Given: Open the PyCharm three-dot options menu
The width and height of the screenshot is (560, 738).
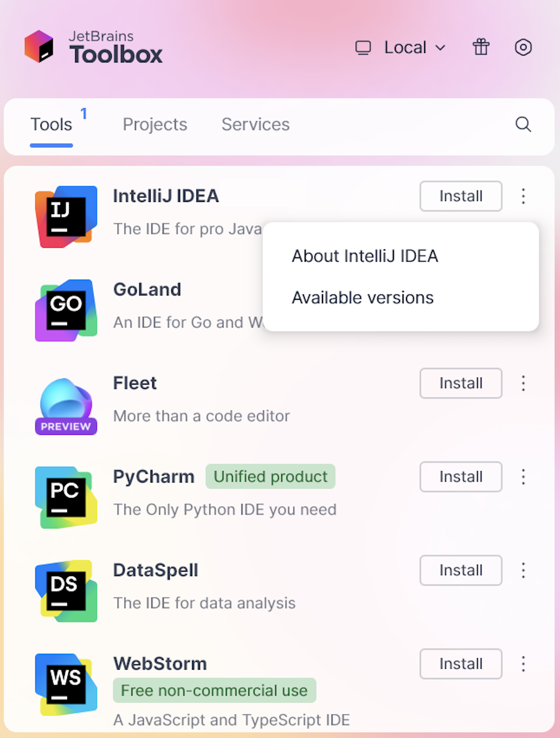Looking at the screenshot, I should tap(523, 477).
